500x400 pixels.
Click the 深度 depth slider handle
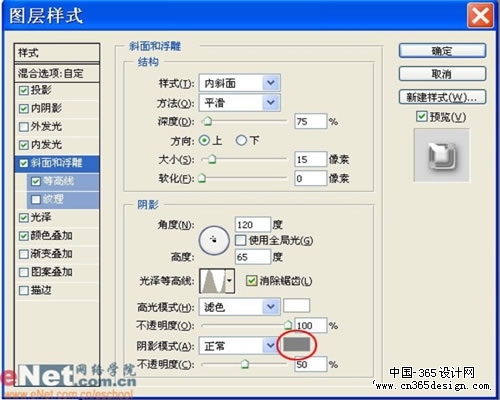(x=207, y=122)
